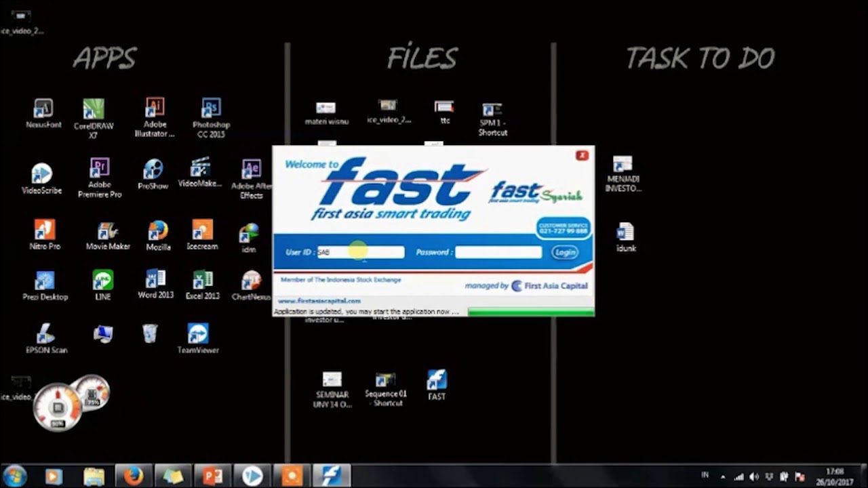
Task: Open the Windows Start menu
Action: coord(15,476)
